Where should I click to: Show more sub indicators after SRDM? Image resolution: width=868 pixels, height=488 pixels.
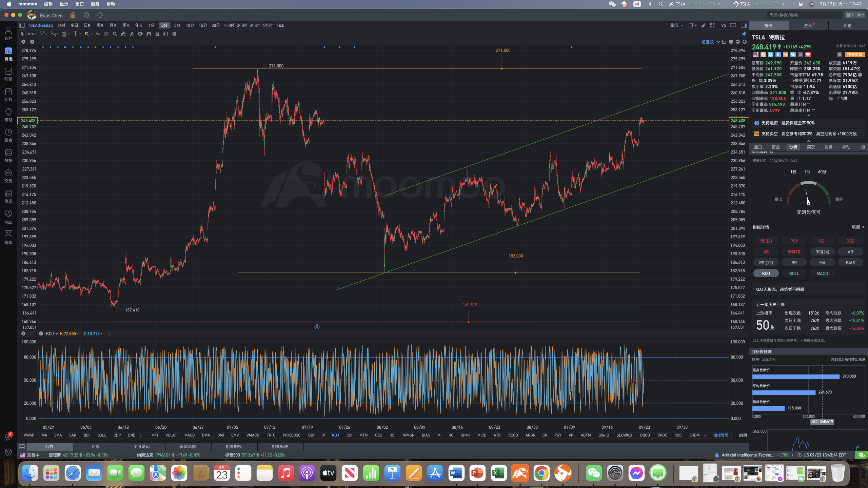[705, 435]
